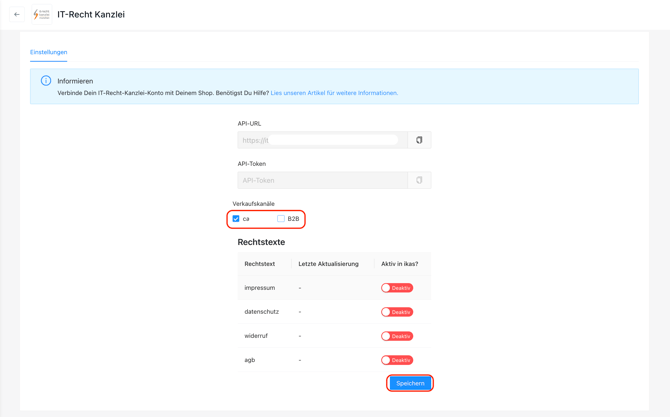
Task: Go back using the arrow button
Action: (x=17, y=15)
